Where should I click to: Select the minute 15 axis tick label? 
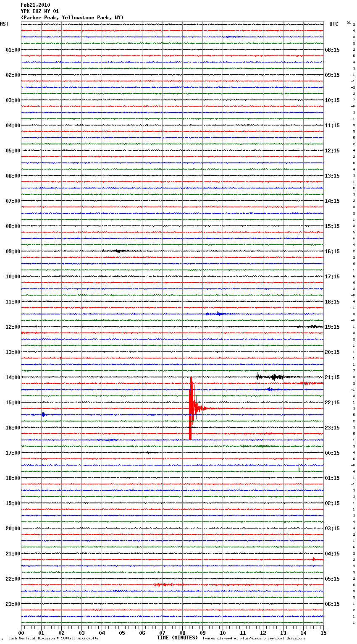tap(323, 633)
